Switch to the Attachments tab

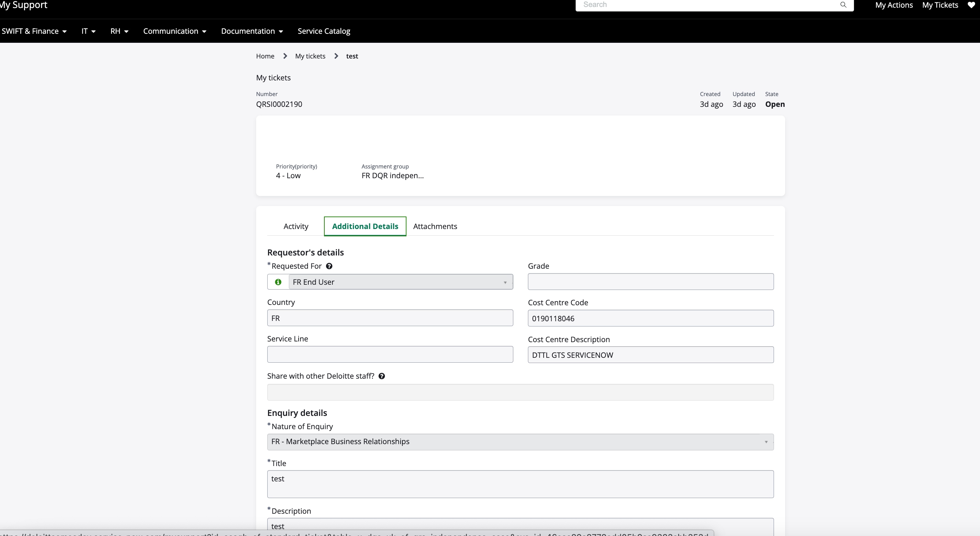point(436,226)
